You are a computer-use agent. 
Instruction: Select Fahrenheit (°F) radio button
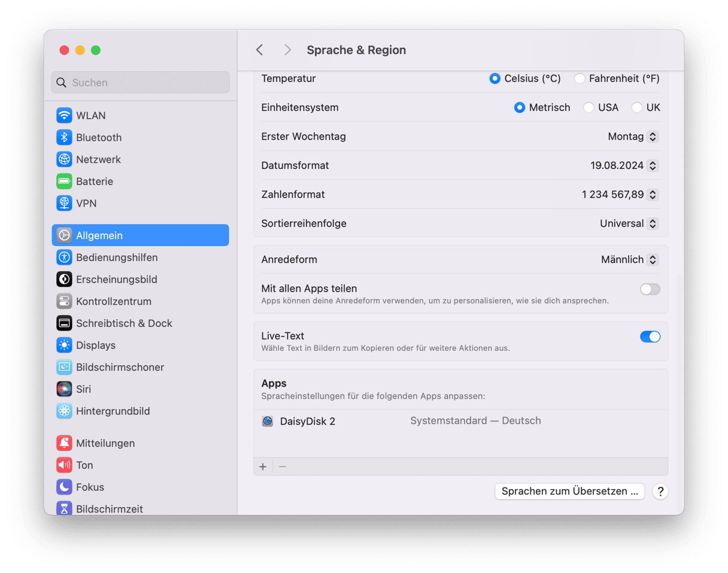pos(580,78)
